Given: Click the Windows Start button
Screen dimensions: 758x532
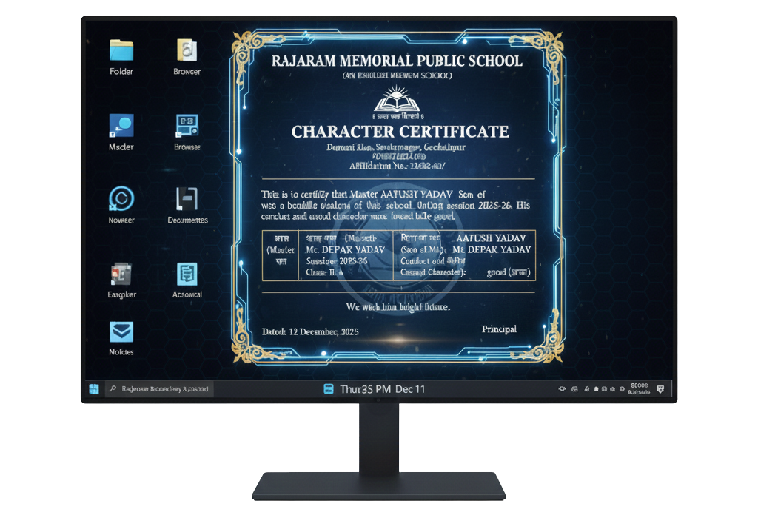Looking at the screenshot, I should click(x=94, y=388).
